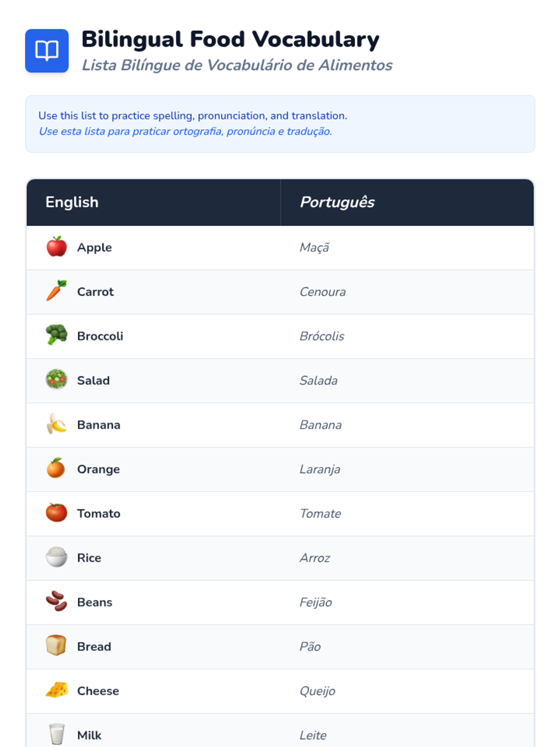This screenshot has width=560, height=747.
Task: Click the cheese wedge emoji icon
Action: point(56,690)
